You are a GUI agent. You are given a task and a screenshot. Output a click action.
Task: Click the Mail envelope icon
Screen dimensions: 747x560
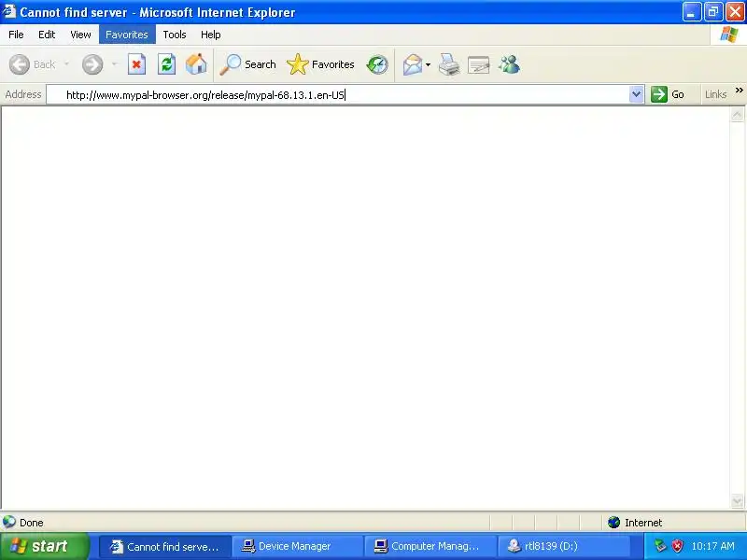[413, 64]
